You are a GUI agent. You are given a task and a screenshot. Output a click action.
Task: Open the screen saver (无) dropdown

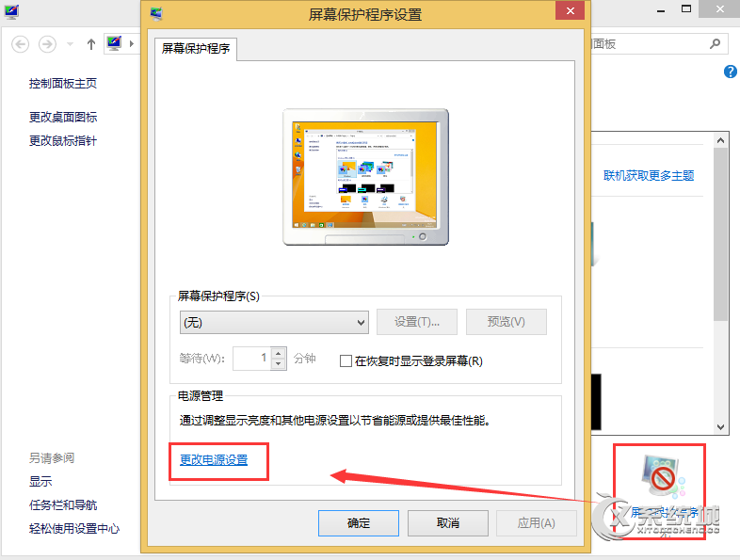pos(274,322)
